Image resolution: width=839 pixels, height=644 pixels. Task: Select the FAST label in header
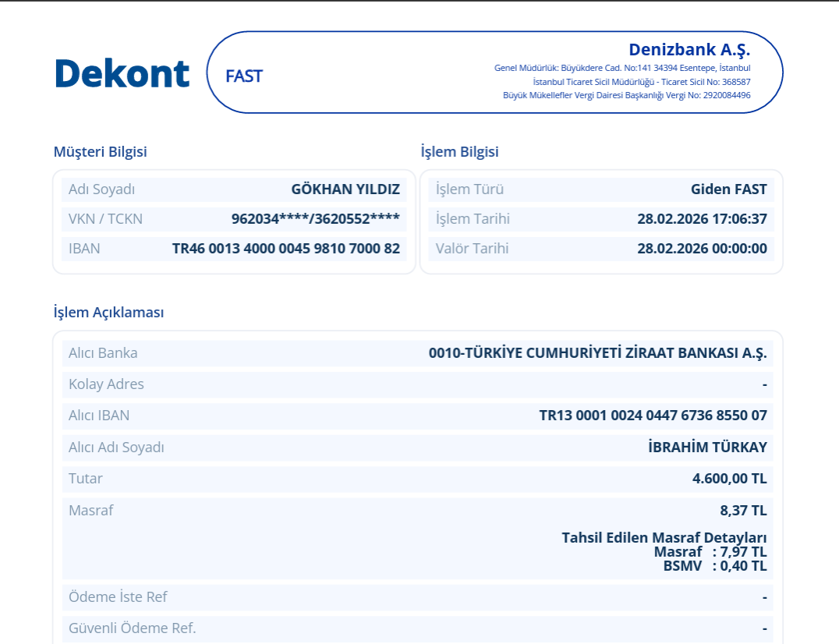[244, 76]
